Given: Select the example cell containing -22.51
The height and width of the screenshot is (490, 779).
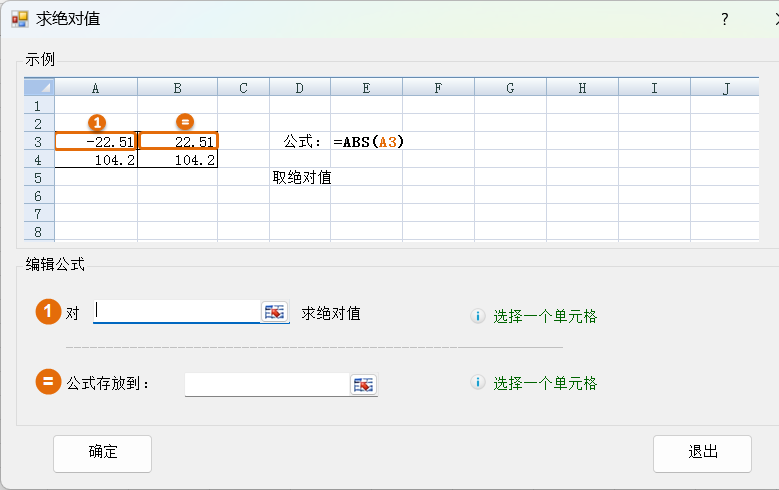Looking at the screenshot, I should coord(96,142).
